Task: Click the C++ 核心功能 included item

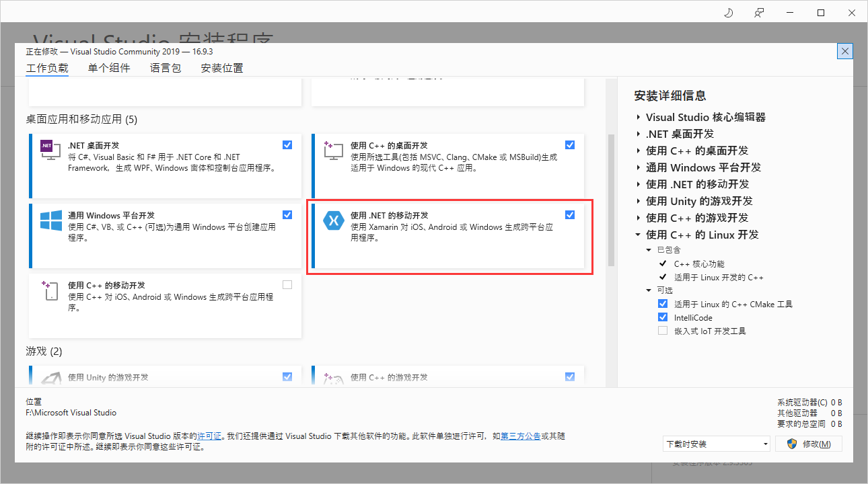Action: [x=699, y=264]
